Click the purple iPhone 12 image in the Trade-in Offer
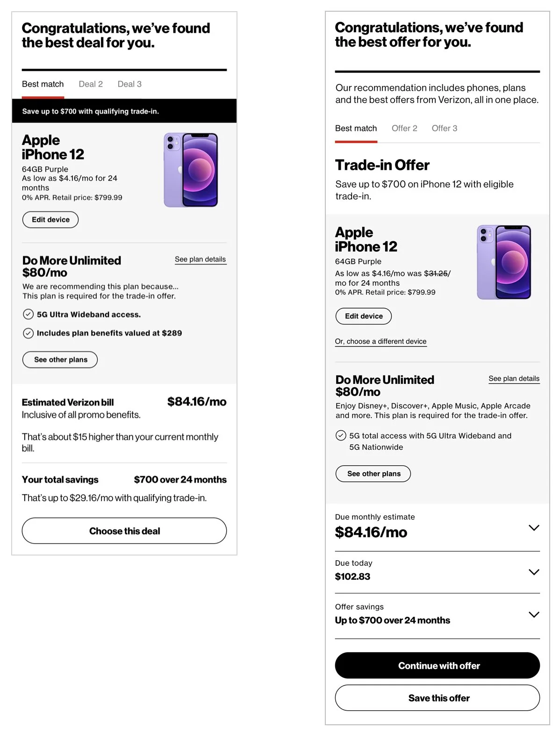Screen dimensions: 560x736 (x=504, y=262)
